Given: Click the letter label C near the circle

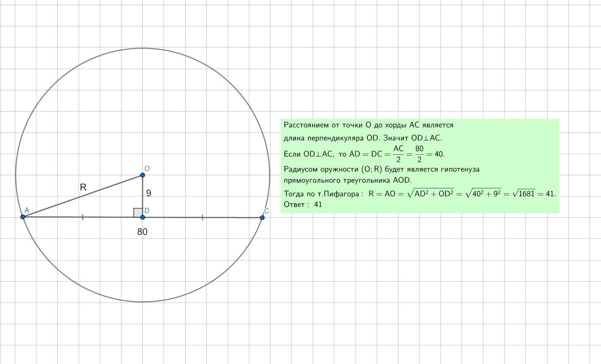Looking at the screenshot, I should tap(267, 211).
